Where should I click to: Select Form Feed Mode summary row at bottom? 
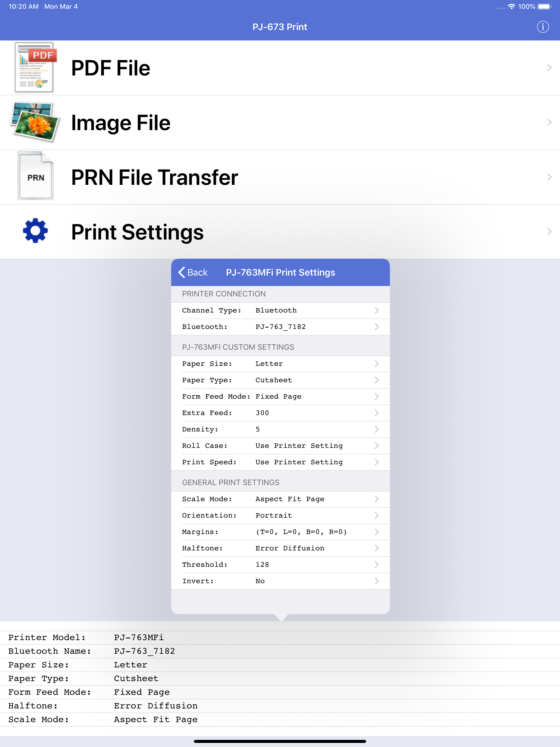click(x=280, y=692)
